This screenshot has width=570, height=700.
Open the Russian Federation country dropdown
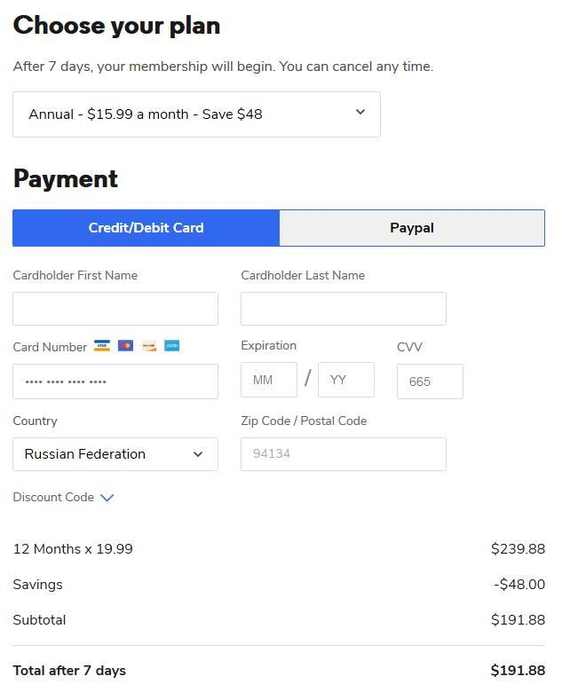tap(115, 454)
